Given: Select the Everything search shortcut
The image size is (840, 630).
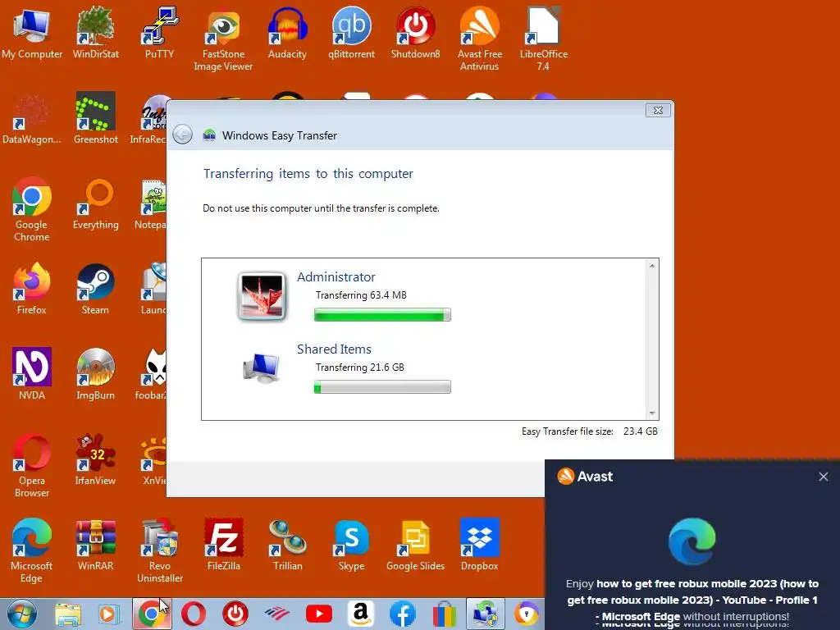Looking at the screenshot, I should click(95, 204).
